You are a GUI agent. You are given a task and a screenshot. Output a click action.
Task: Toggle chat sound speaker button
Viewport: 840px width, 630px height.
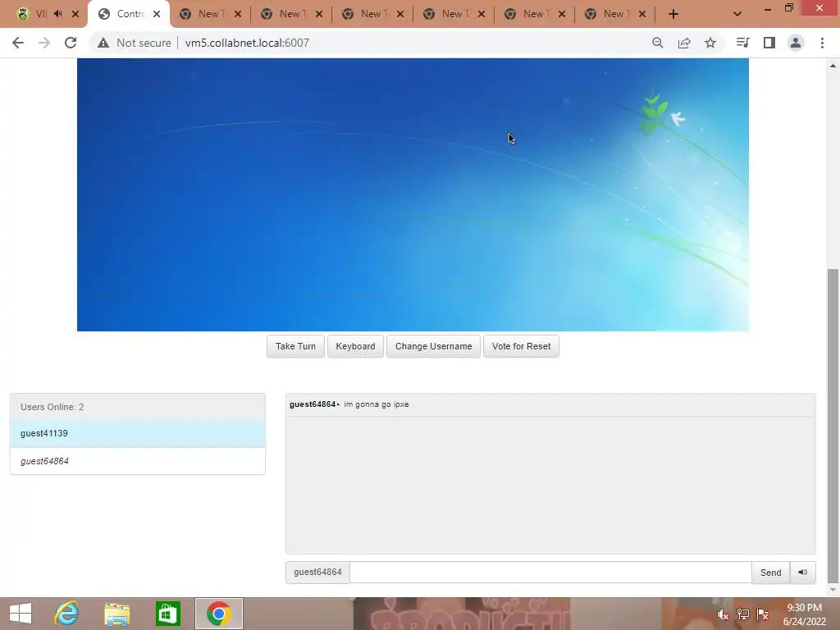(x=802, y=572)
